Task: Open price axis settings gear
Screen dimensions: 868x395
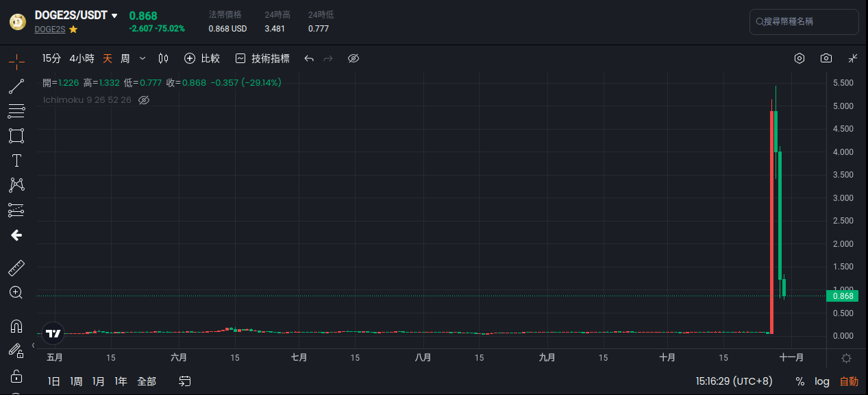Action: tap(847, 358)
